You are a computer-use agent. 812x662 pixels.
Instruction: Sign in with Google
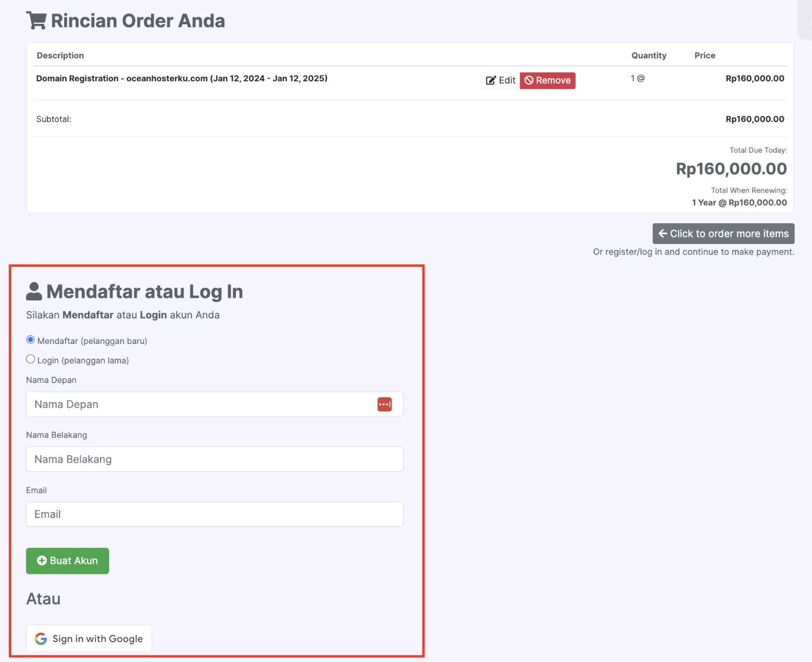pyautogui.click(x=89, y=639)
